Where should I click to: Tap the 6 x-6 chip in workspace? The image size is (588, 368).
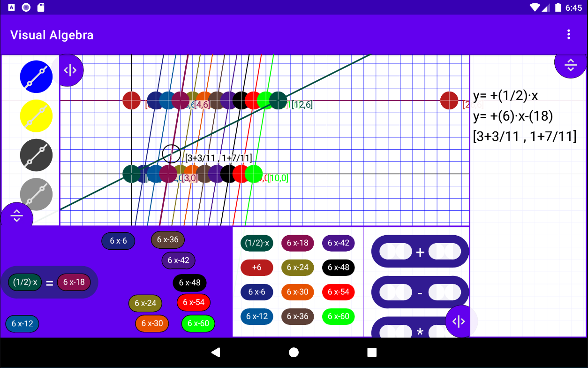119,241
